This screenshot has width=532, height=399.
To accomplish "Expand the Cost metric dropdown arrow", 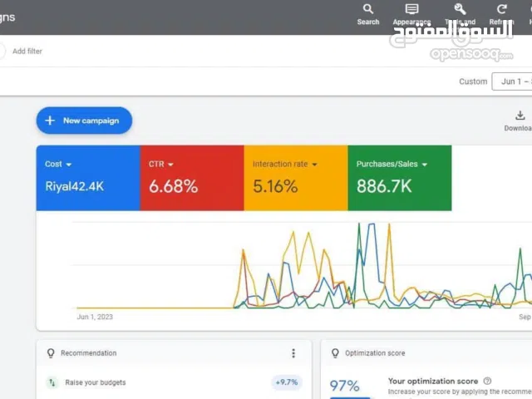I will tap(69, 165).
